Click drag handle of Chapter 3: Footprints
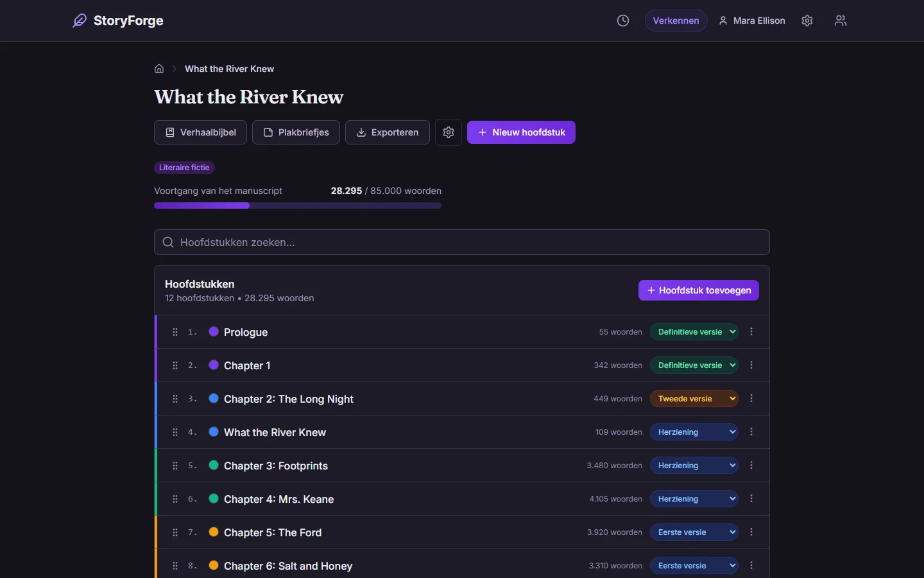The image size is (924, 578). 175,466
